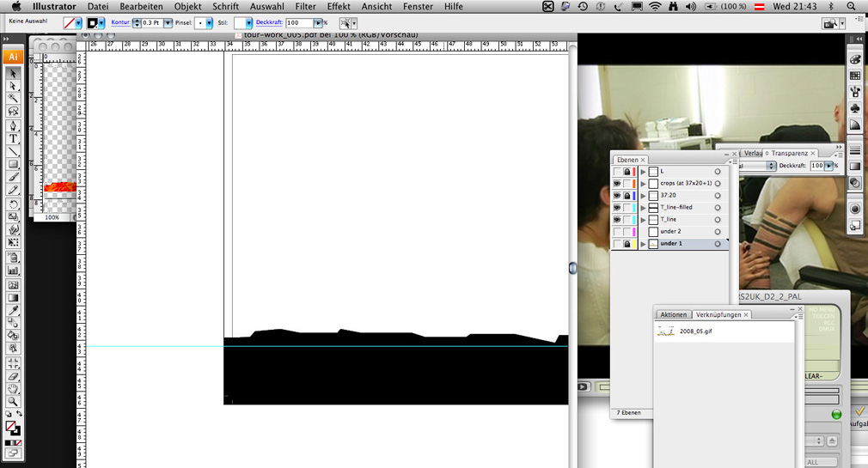This screenshot has width=868, height=468.
Task: Select the Eyedropper tool
Action: click(13, 310)
